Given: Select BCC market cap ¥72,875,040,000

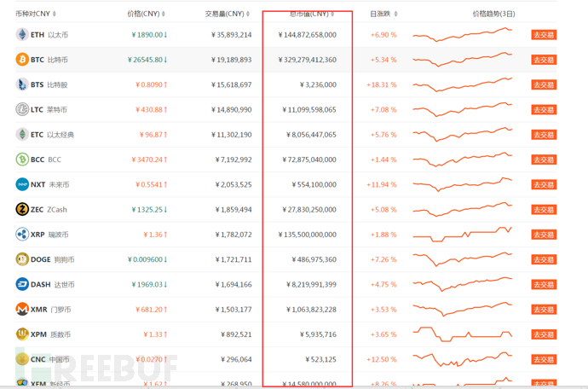Looking at the screenshot, I should pos(309,160).
